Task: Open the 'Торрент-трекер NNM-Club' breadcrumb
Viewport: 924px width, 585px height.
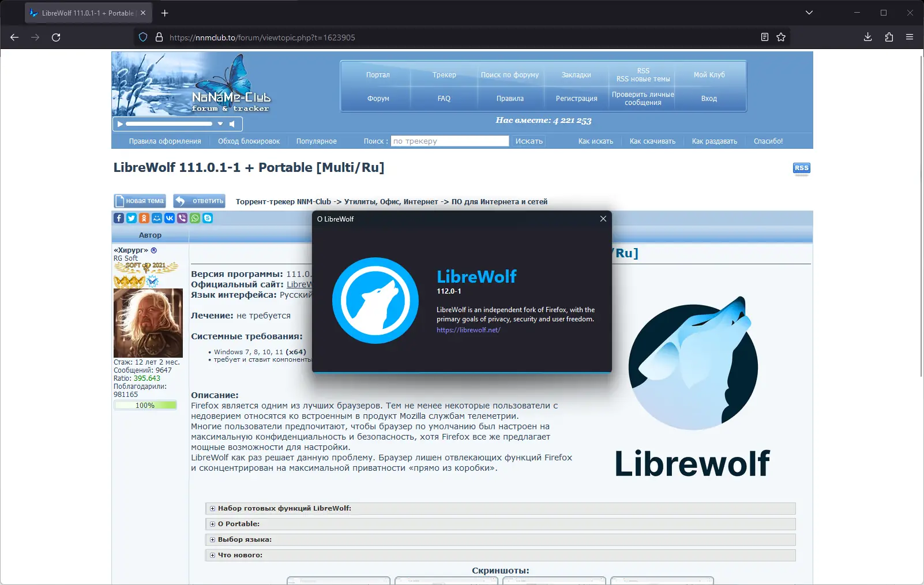Action: (283, 202)
